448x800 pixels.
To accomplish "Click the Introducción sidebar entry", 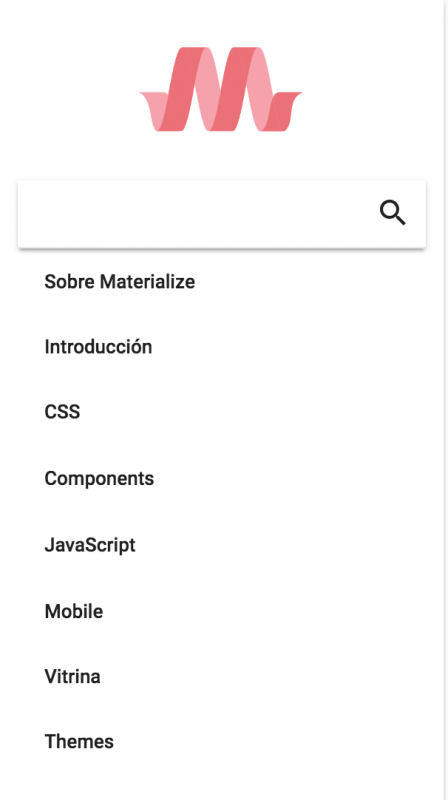I will coord(98,347).
